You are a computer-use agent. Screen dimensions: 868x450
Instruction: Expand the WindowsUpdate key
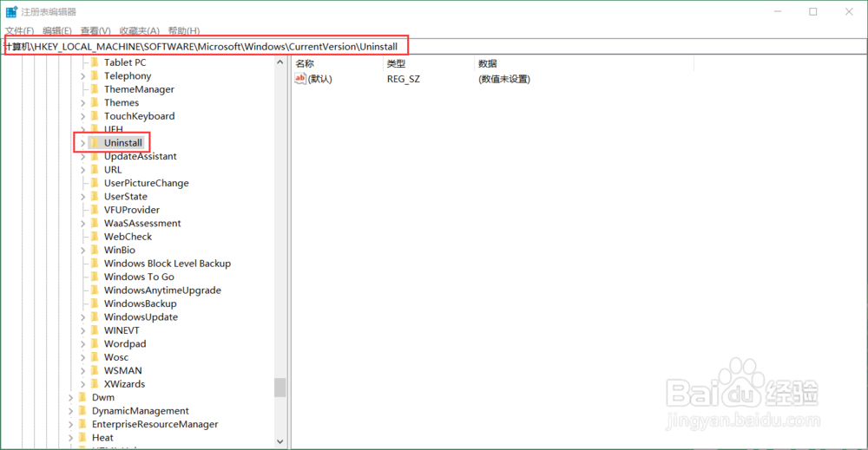pos(83,317)
